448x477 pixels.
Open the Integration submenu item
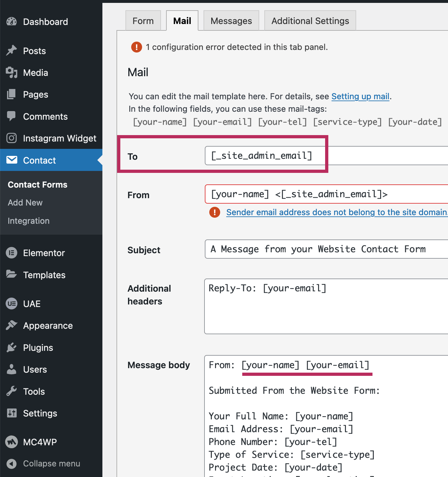pyautogui.click(x=28, y=221)
